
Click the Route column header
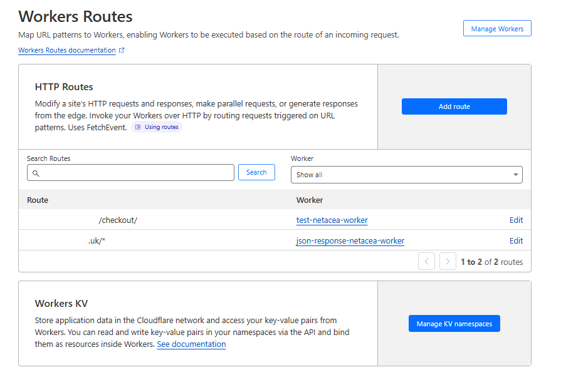point(38,200)
